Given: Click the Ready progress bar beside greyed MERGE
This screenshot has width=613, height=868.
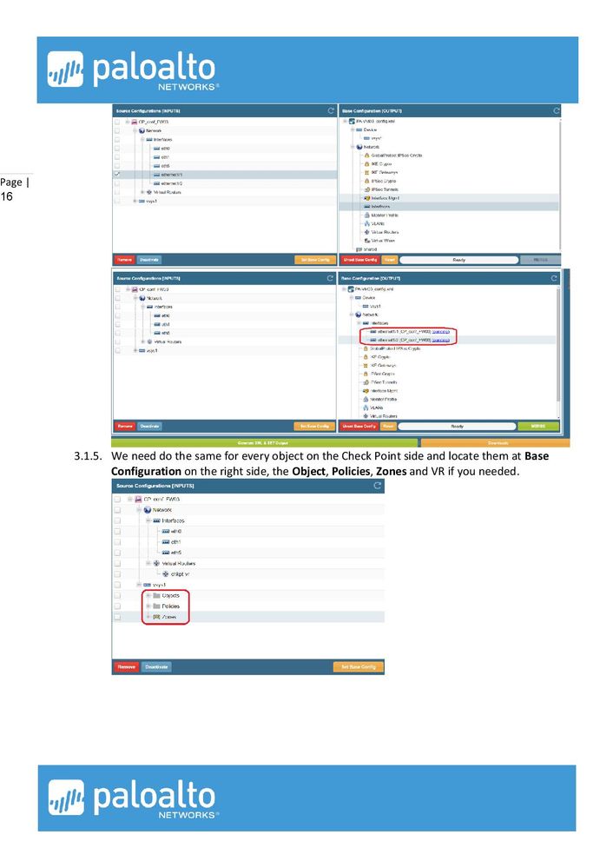Looking at the screenshot, I should coord(458,260).
